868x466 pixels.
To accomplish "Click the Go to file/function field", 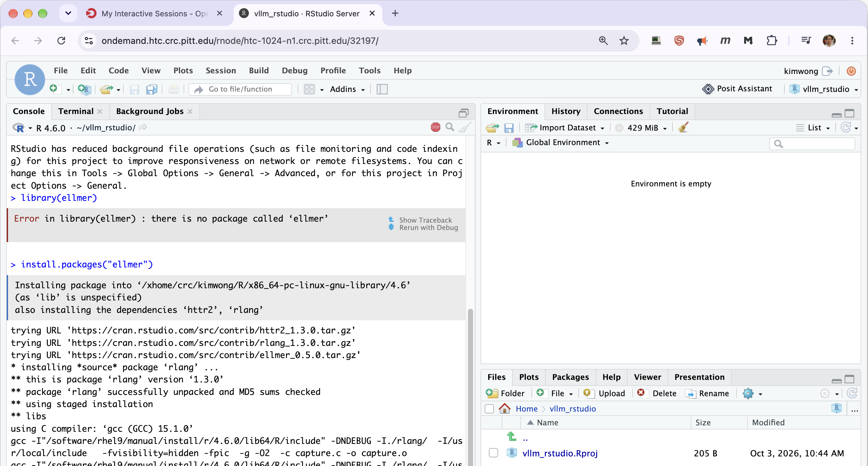I will 240,89.
